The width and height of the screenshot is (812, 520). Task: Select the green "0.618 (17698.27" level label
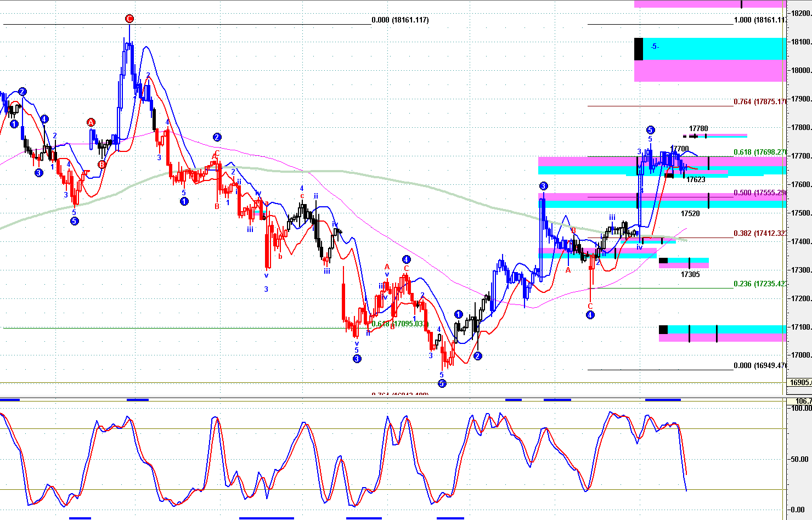pyautogui.click(x=760, y=152)
